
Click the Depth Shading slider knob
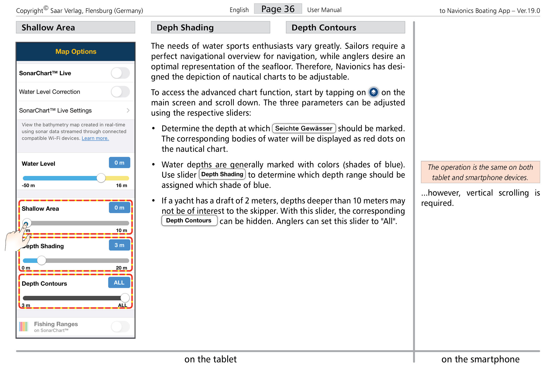[x=42, y=260]
